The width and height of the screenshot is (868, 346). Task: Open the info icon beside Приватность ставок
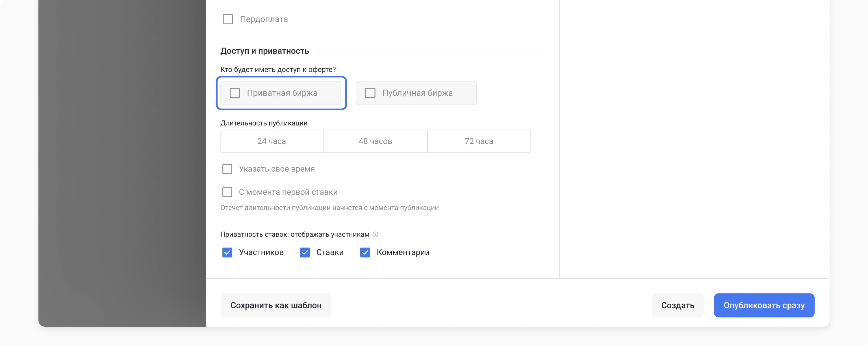(x=375, y=234)
